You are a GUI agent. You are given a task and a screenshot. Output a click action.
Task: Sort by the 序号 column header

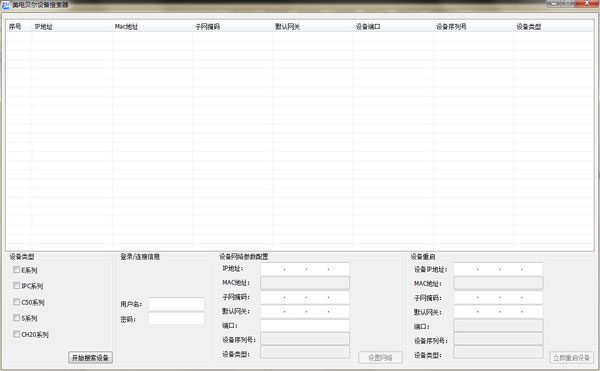pyautogui.click(x=19, y=26)
